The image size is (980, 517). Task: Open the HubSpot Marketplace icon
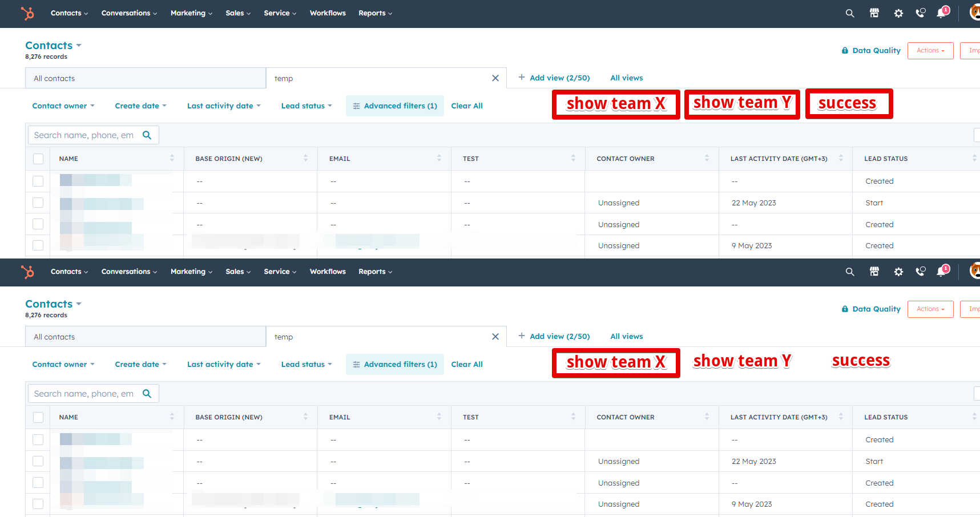[874, 13]
